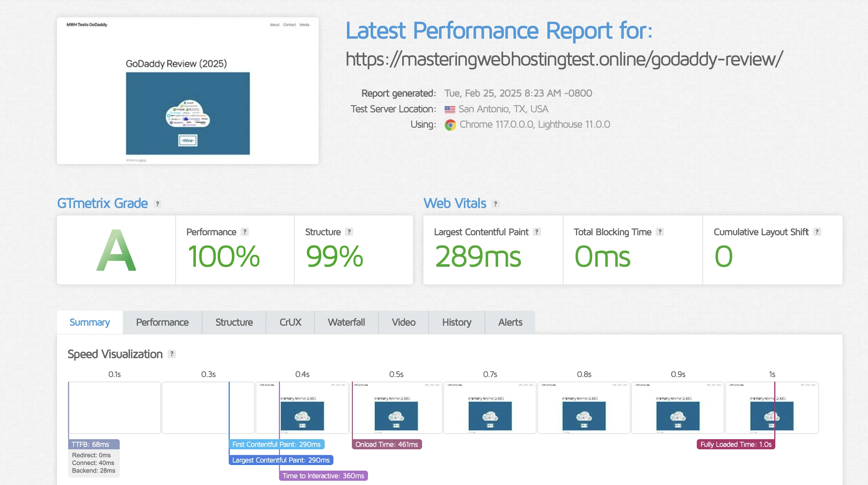
Task: Click Cumulative Layout Shift help icon
Action: pyautogui.click(x=817, y=232)
